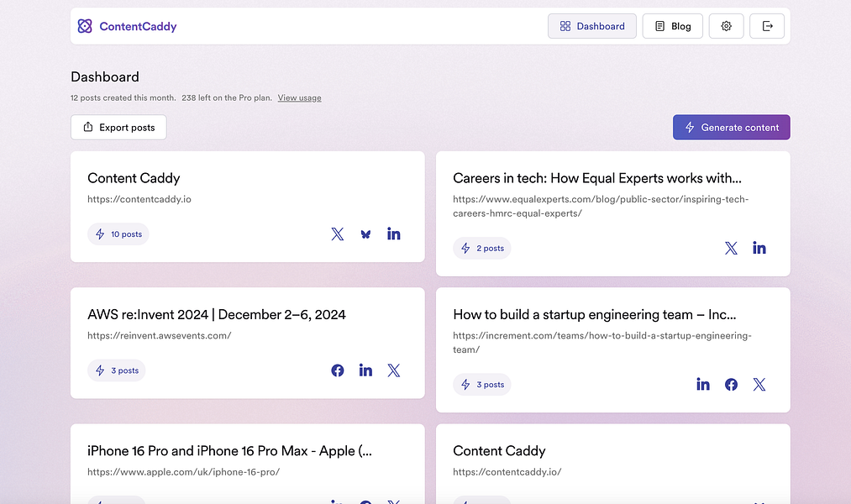The image size is (851, 504).
Task: Click the 10 posts badge on Content Caddy
Action: point(118,234)
